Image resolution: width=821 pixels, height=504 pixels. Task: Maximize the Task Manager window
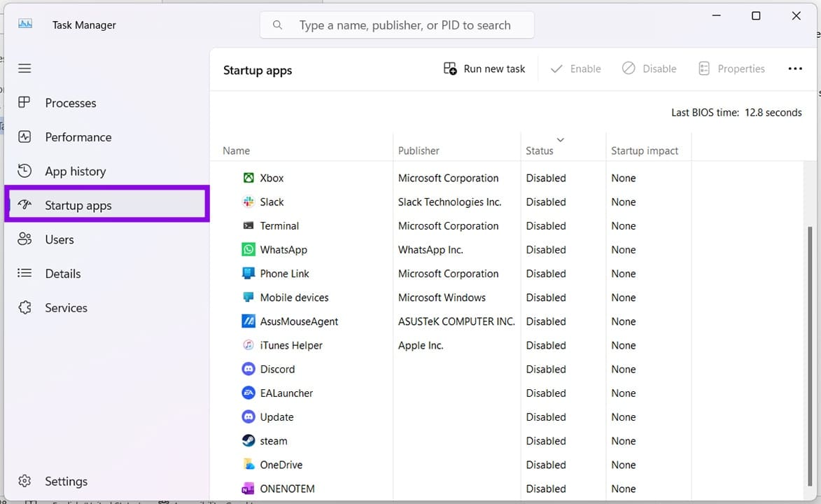click(x=756, y=15)
